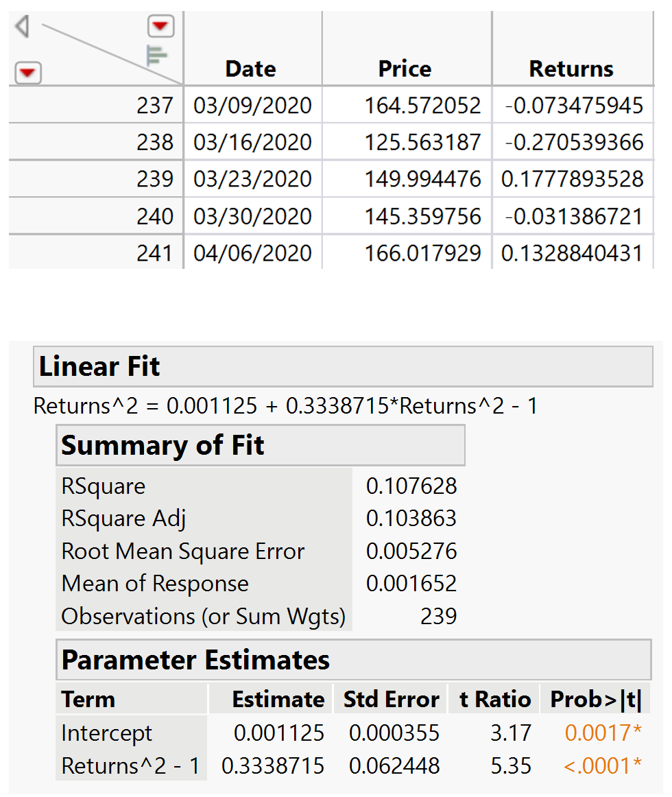Screen dimensions: 672x797
Task: Click the t ratio value 5.35
Action: click(511, 765)
